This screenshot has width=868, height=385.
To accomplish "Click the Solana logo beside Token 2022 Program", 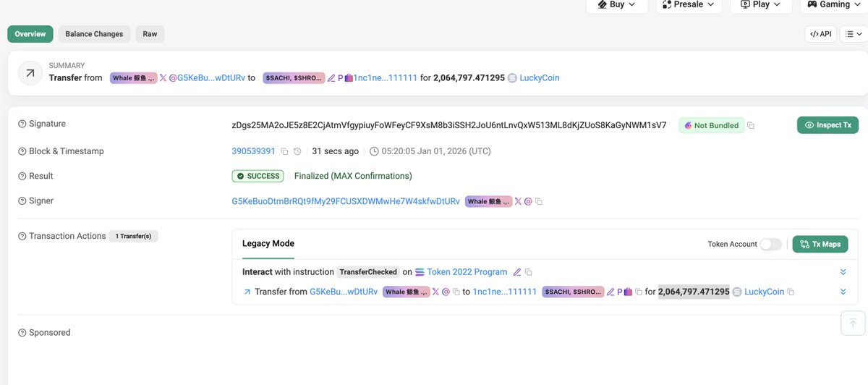I will (420, 272).
